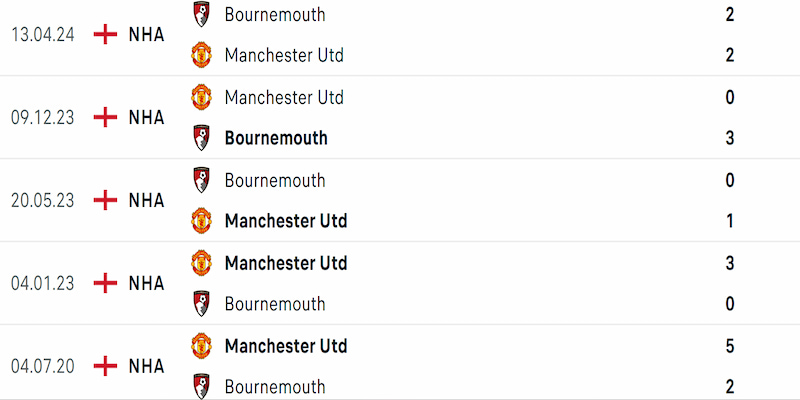The image size is (800, 400).
Task: Select NHA league label for 04.01.23 match
Action: pos(146,283)
